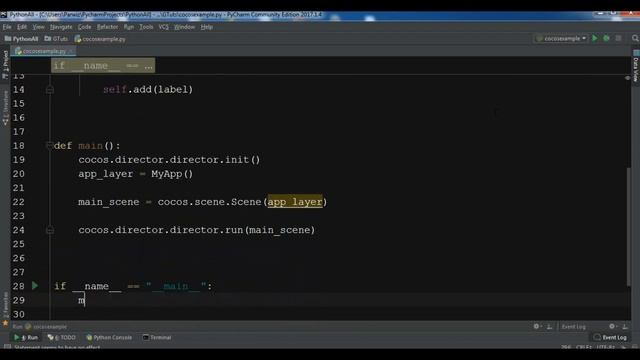Image resolution: width=640 pixels, height=360 pixels.
Task: Open the Project tool window sidebar button
Action: pyautogui.click(x=5, y=64)
